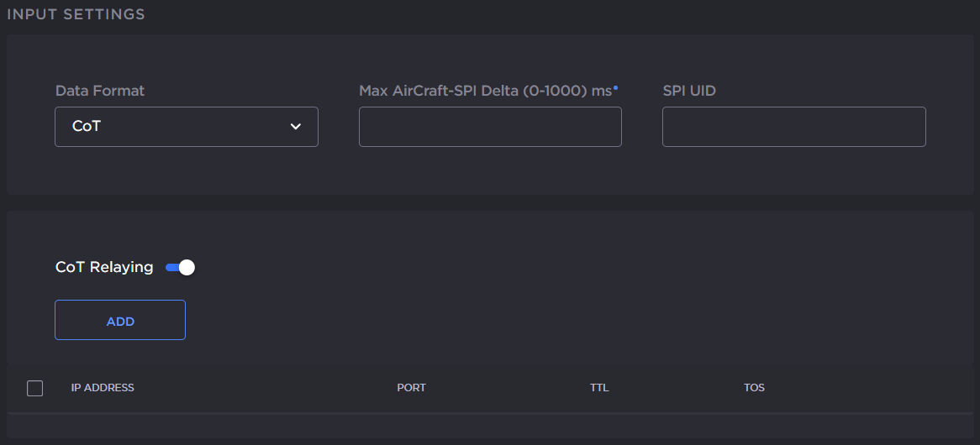Click the PORT column header
Image resolution: width=980 pixels, height=445 pixels.
pyautogui.click(x=411, y=388)
